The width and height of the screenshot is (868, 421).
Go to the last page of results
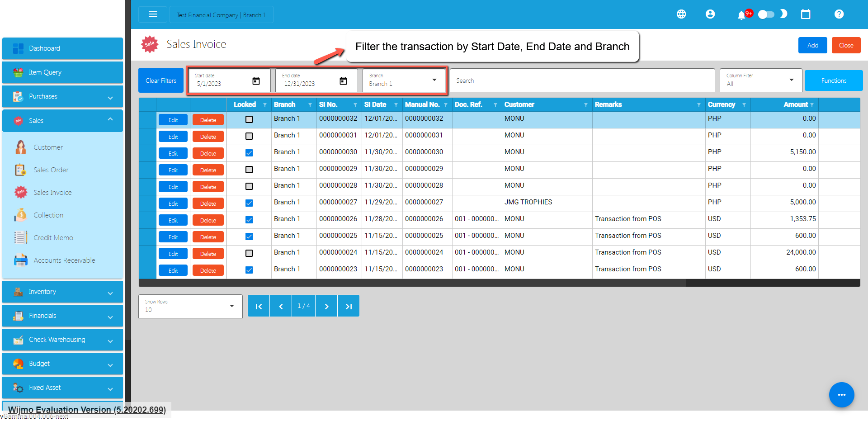(x=349, y=306)
